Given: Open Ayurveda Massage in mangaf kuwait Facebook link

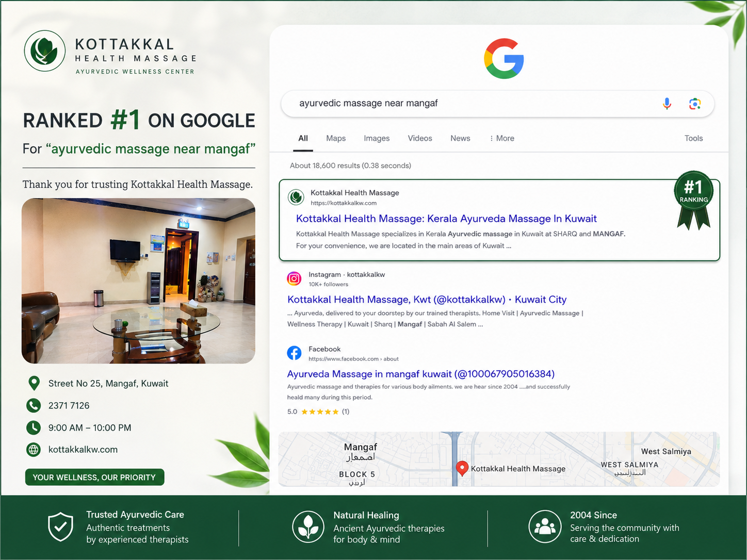Looking at the screenshot, I should [421, 374].
